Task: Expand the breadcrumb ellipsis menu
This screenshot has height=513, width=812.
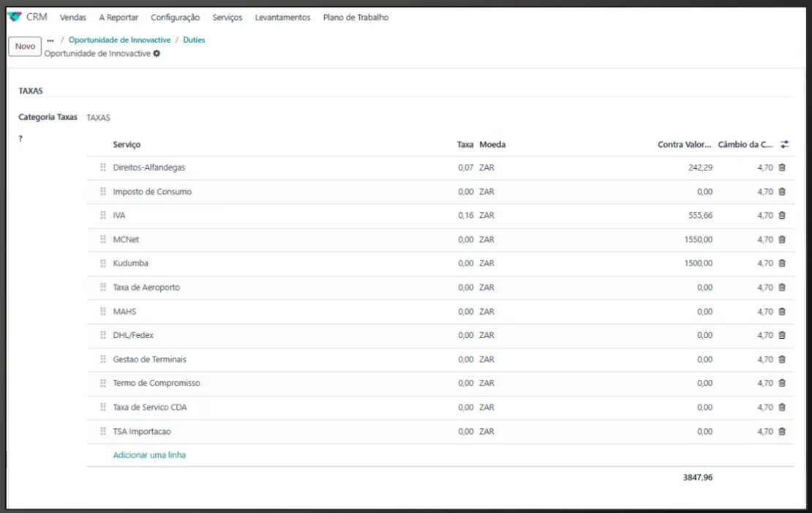Action: click(x=50, y=40)
